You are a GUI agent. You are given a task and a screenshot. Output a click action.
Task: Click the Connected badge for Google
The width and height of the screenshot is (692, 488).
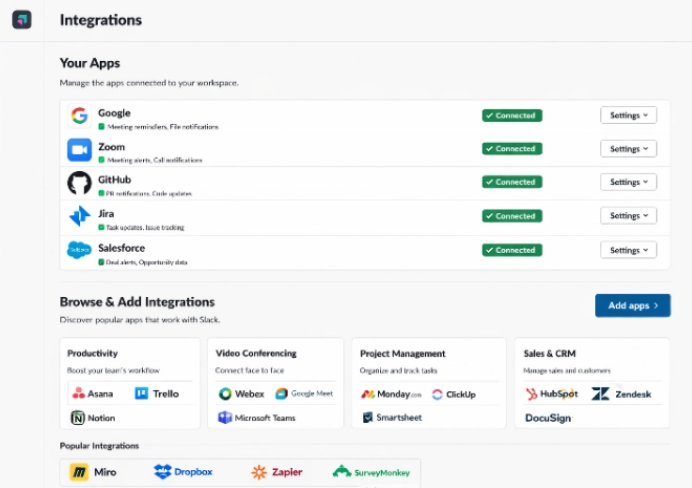point(512,116)
